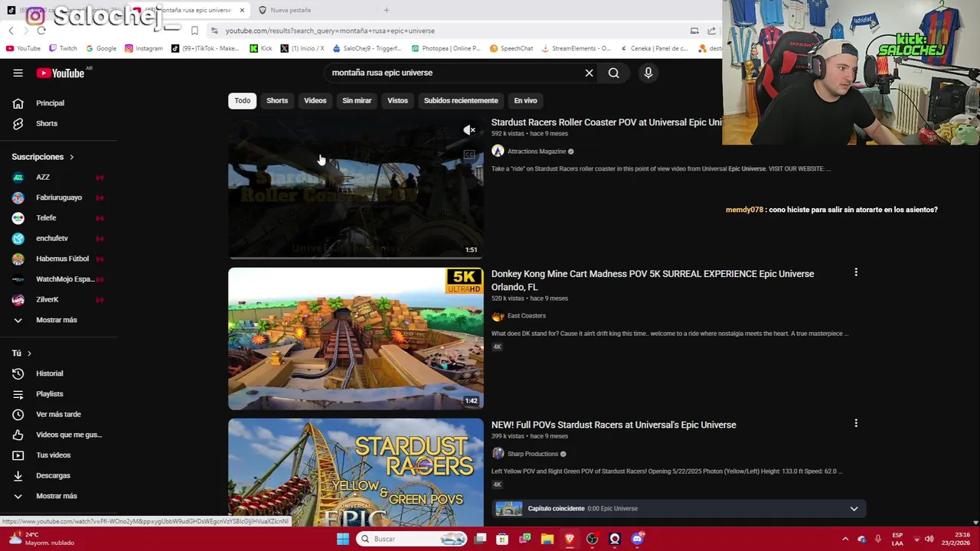980x551 pixels.
Task: Unmute the Stardust Racers preview video
Action: 469,130
